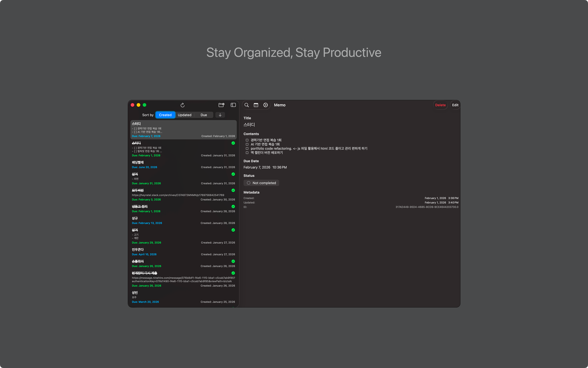Minimize window with yellow button

[138, 105]
